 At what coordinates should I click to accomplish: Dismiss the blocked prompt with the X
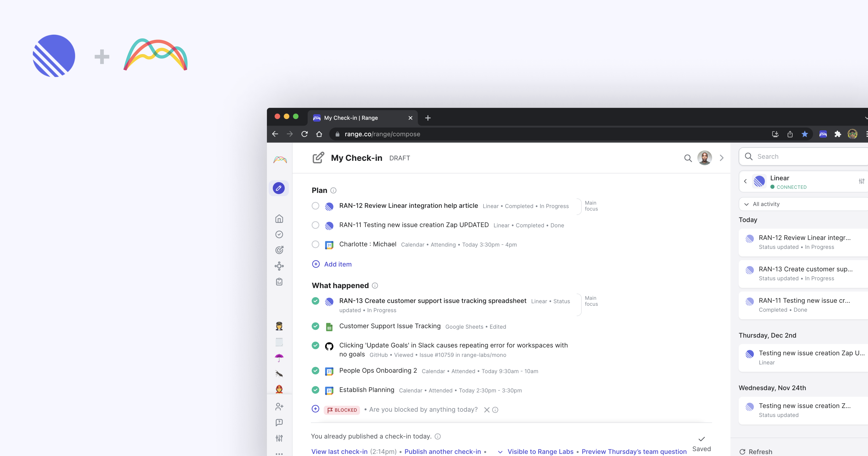tap(487, 410)
